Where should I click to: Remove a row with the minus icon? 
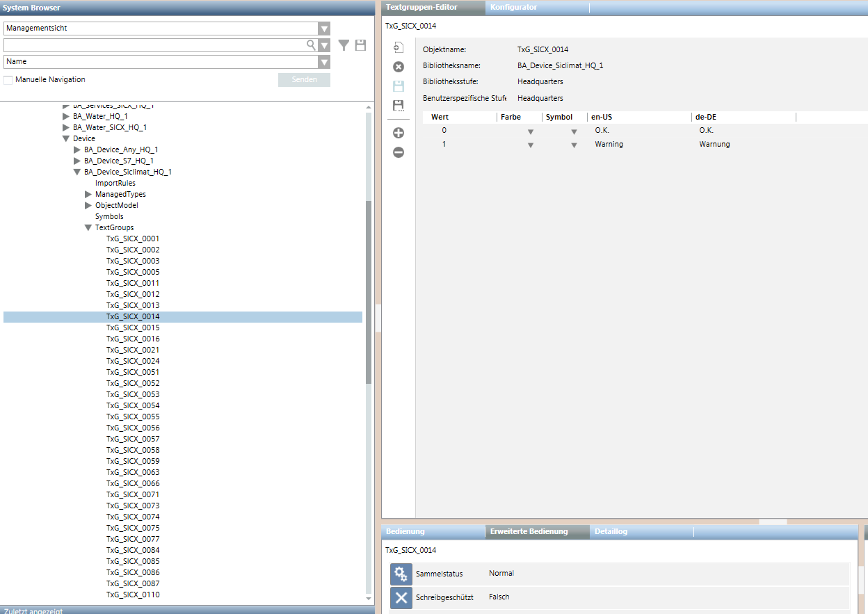pyautogui.click(x=399, y=152)
